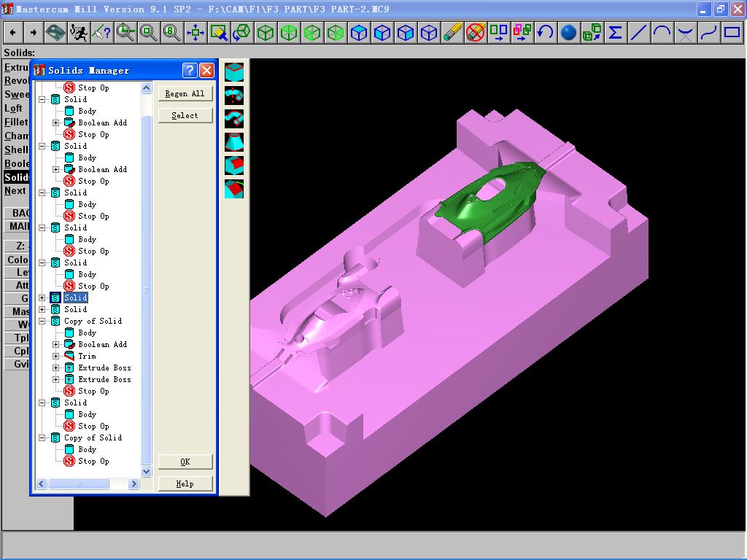
Task: Toggle shading with the blue sphere icon
Action: click(569, 32)
